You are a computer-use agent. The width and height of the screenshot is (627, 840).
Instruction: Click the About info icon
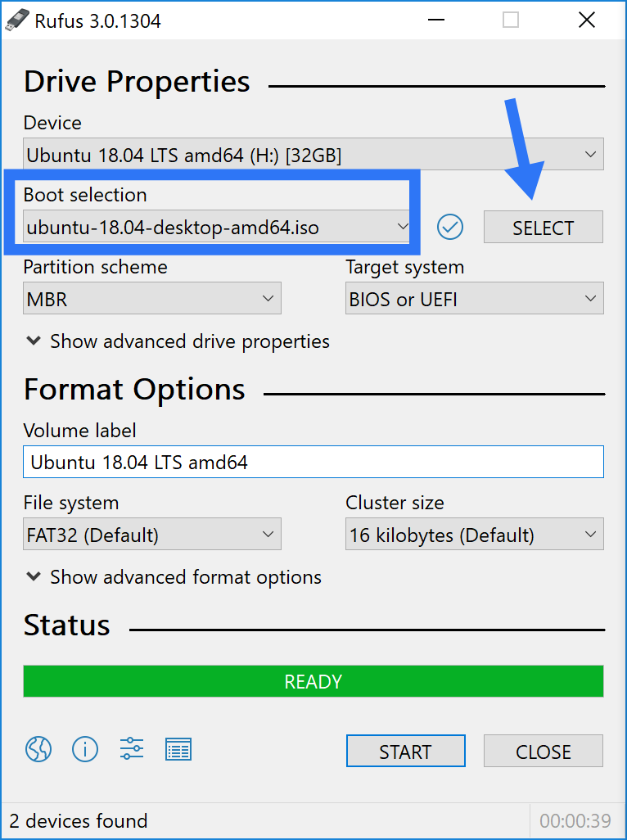click(x=85, y=749)
